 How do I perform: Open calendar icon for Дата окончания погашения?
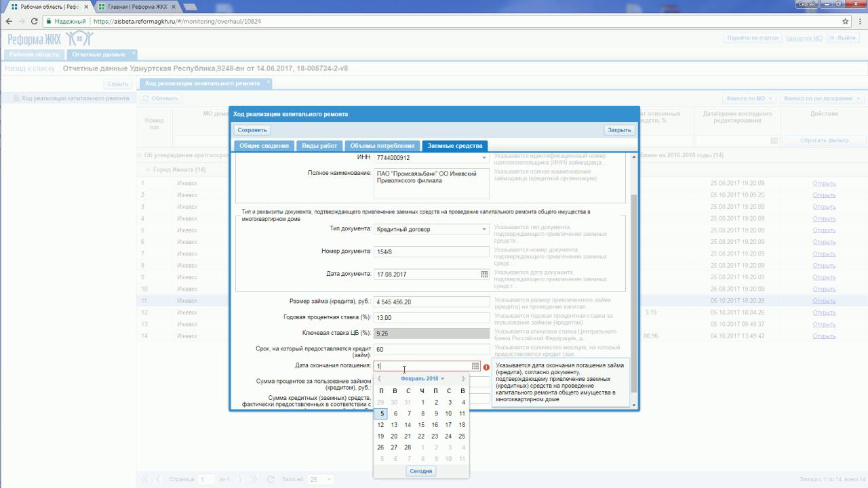(x=475, y=366)
